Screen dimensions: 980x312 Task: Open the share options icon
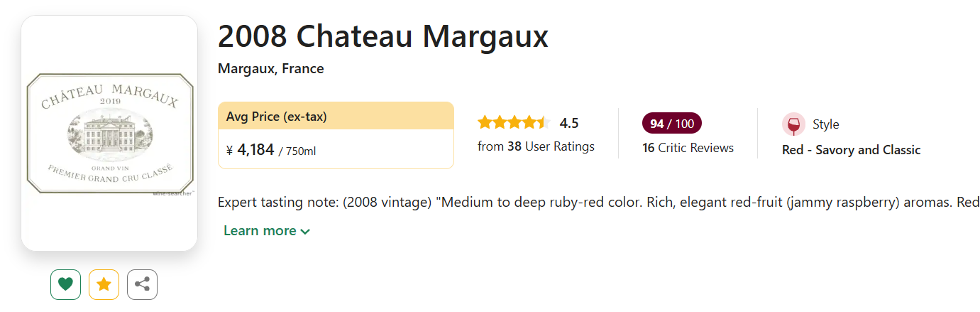pos(142,284)
